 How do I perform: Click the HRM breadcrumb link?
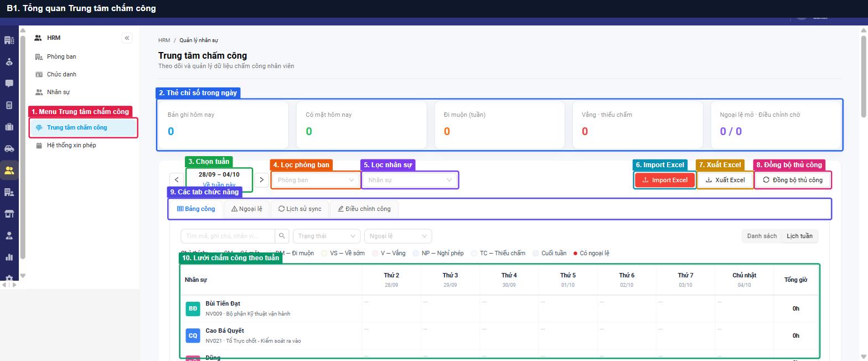point(164,40)
